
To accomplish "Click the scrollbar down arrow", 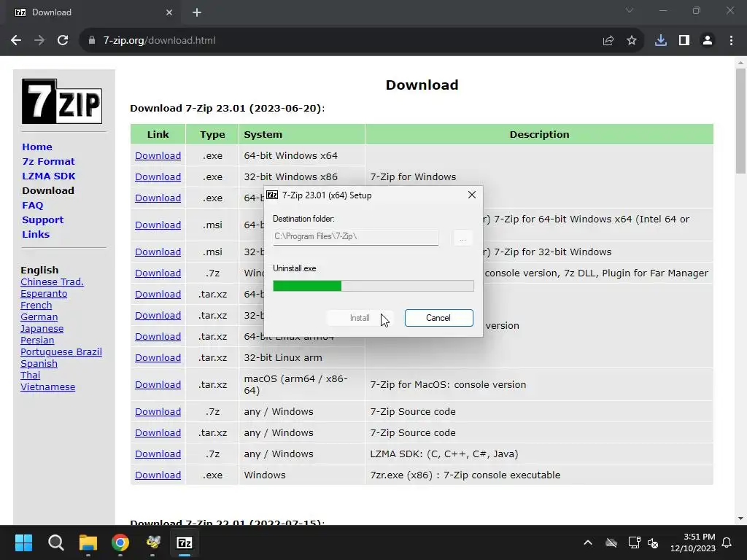I will [740, 518].
